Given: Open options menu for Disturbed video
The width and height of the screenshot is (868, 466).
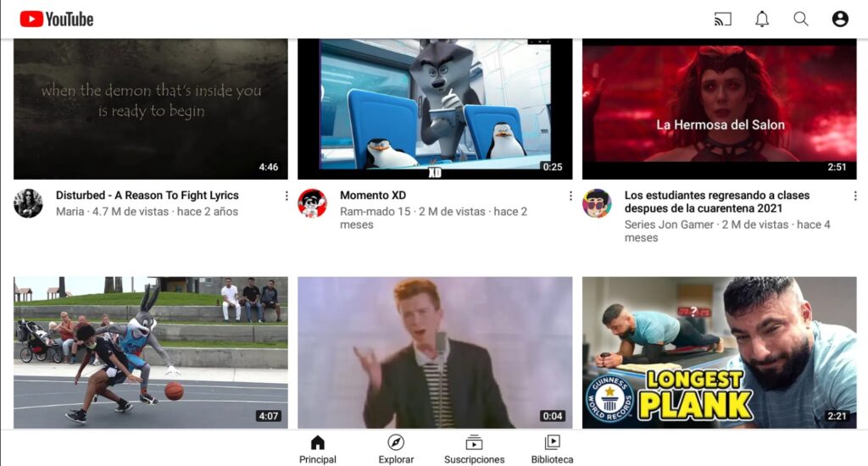Looking at the screenshot, I should click(287, 196).
